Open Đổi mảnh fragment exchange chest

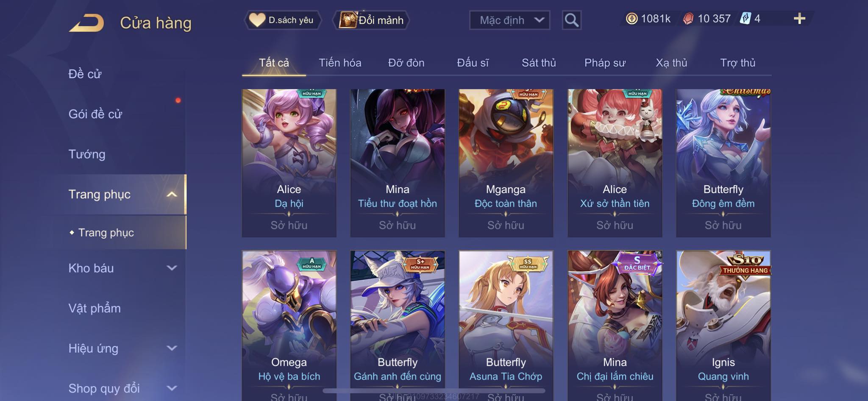[x=371, y=20]
